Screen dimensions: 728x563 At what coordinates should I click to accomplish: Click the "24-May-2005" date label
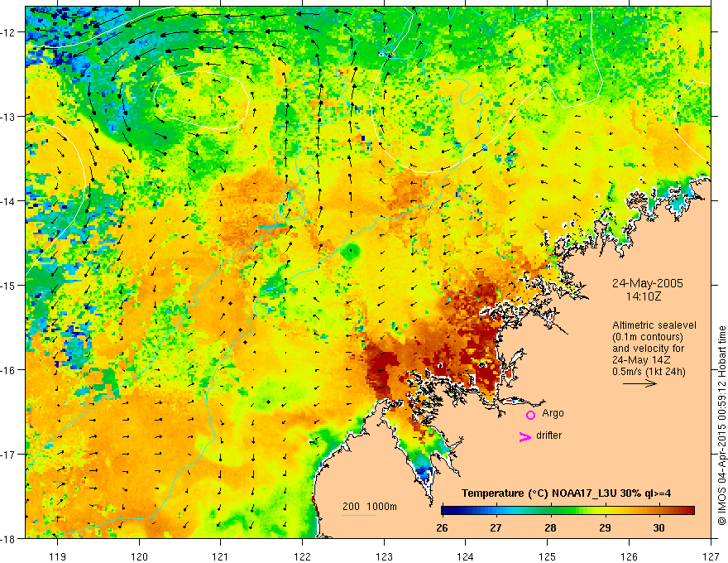648,283
